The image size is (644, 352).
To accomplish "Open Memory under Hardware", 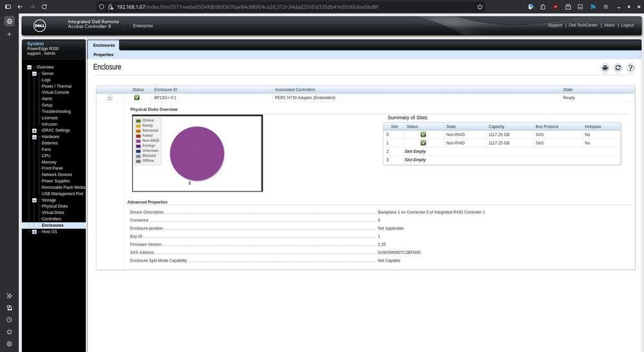I will (49, 162).
